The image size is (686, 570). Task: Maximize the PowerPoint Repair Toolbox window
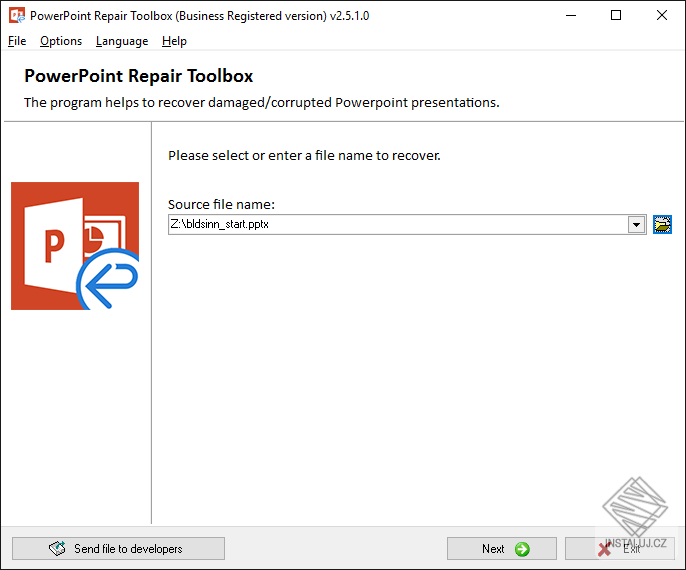click(616, 15)
